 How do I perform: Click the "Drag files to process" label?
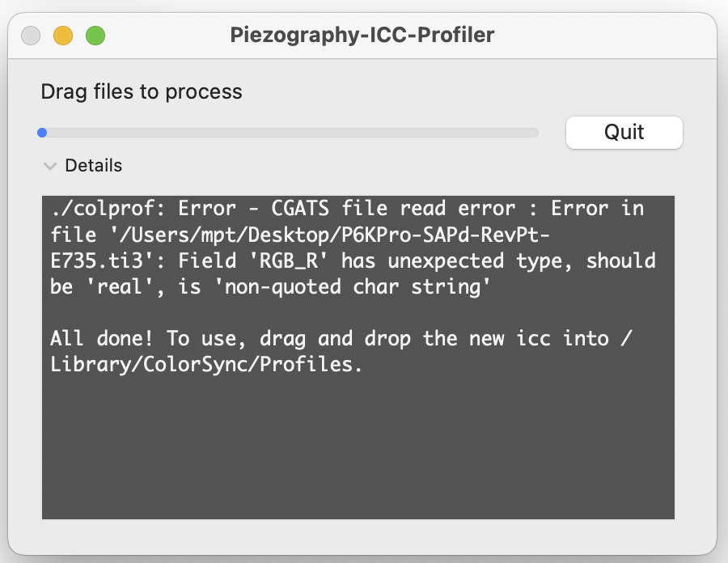[141, 91]
